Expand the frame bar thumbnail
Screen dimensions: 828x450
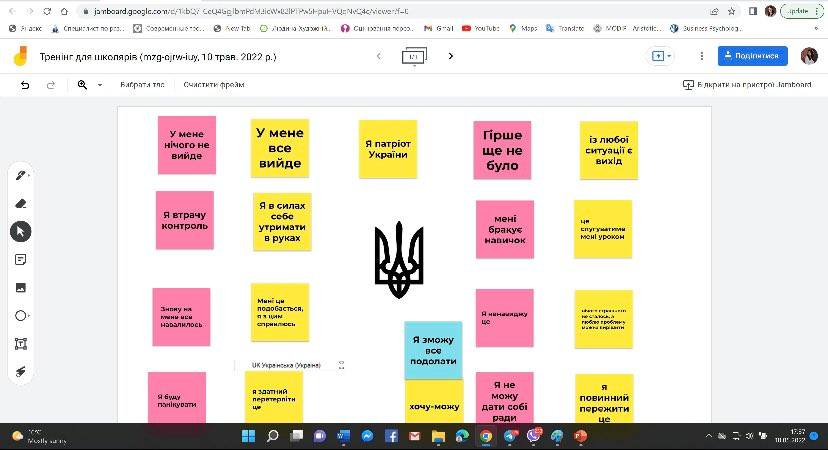[414, 57]
